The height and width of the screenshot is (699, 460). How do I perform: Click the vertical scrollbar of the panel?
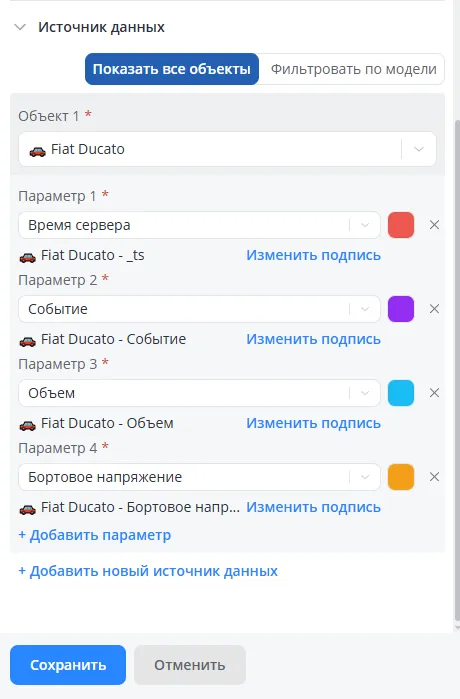[x=457, y=370]
